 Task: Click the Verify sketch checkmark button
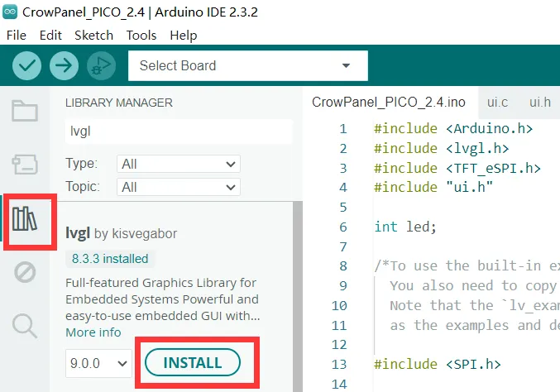tap(27, 65)
